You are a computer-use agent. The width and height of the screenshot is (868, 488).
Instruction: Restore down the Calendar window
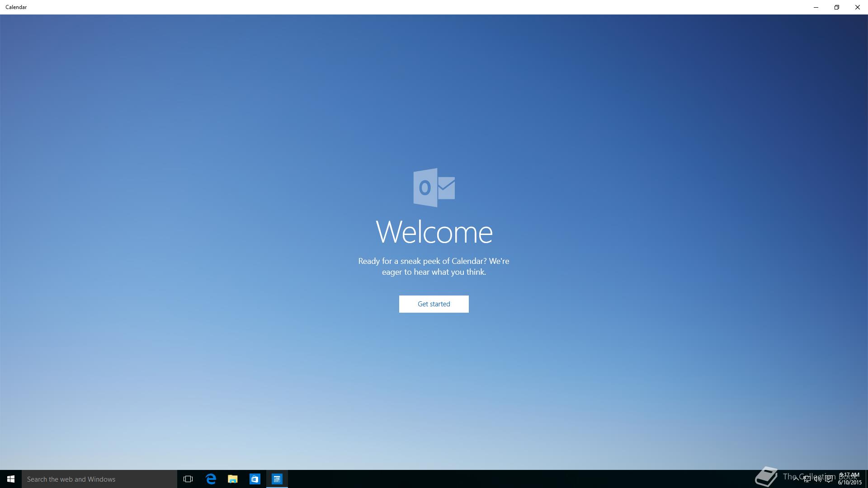tap(837, 7)
